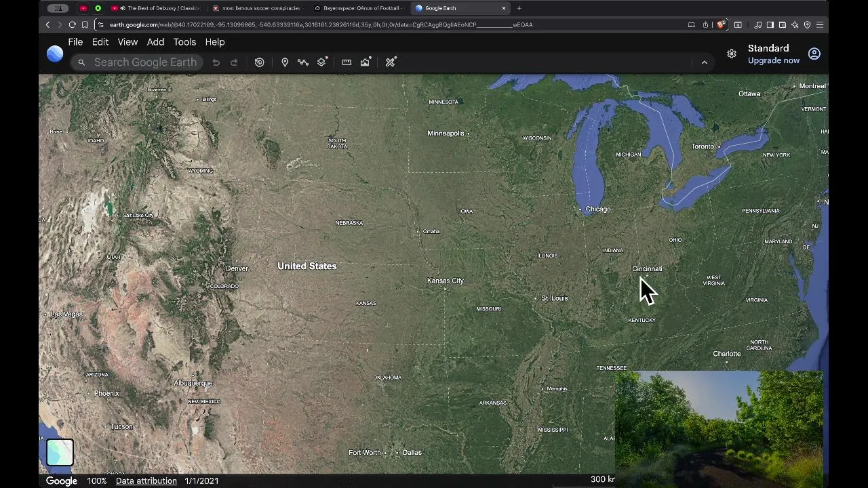Click install app icon in address bar

691,25
